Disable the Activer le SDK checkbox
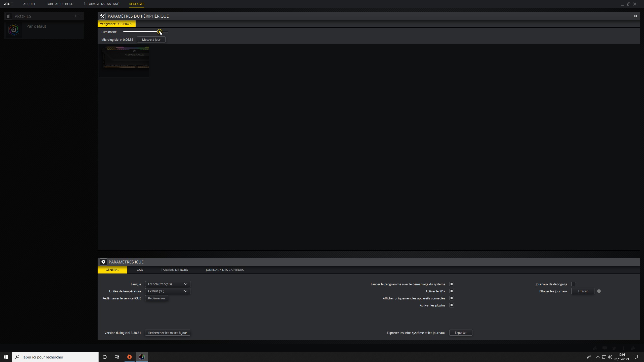644x362 pixels. pos(452,291)
